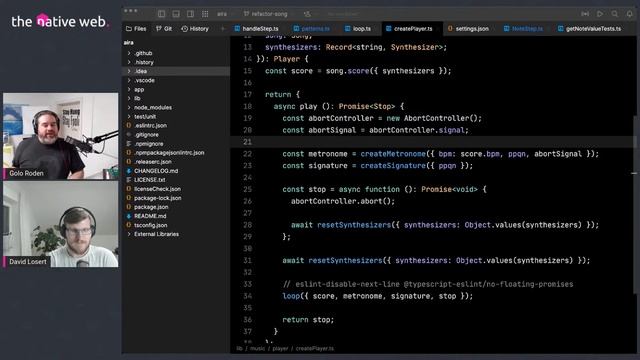
Task: Expand the lib folder
Action: (x=129, y=98)
